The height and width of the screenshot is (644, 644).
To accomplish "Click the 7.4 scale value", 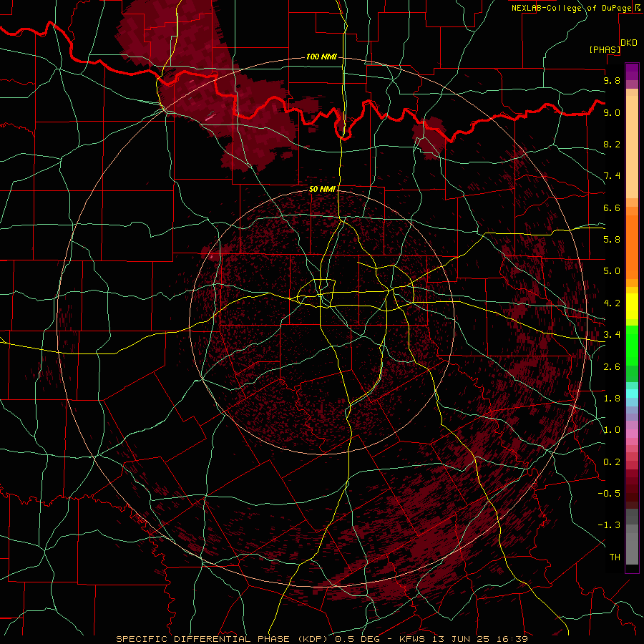I will click(612, 176).
